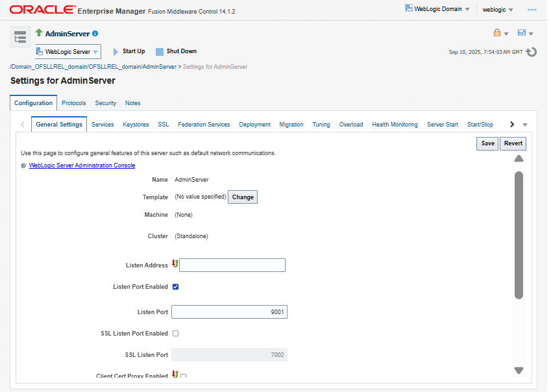The height and width of the screenshot is (392, 551).
Task: Click the more options dots icon
Action: pos(532,10)
